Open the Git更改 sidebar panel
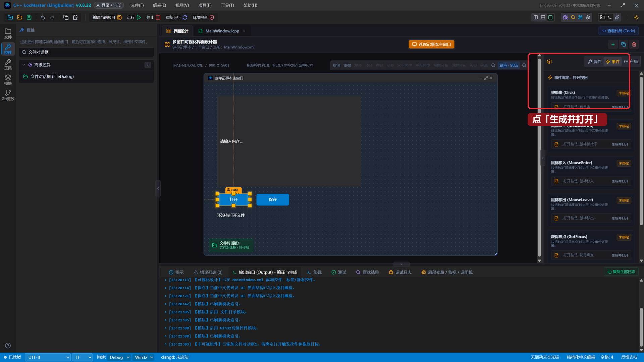 click(8, 95)
